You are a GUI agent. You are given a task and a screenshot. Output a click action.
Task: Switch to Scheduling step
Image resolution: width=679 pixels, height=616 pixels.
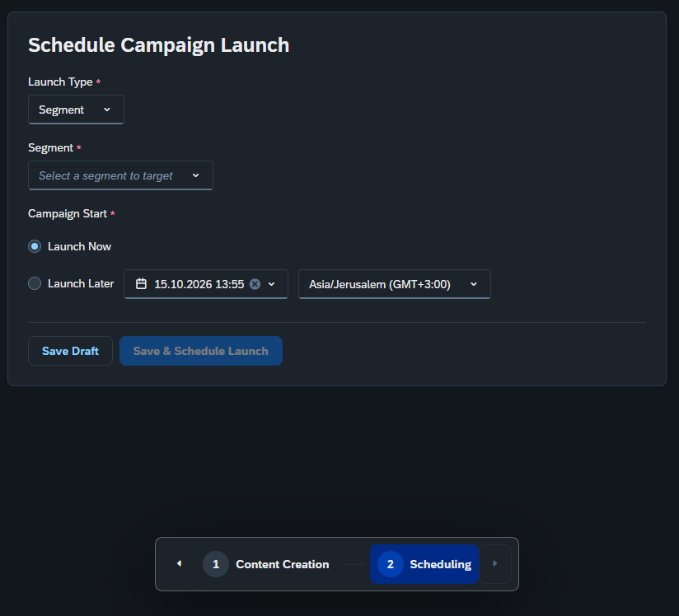tap(424, 564)
